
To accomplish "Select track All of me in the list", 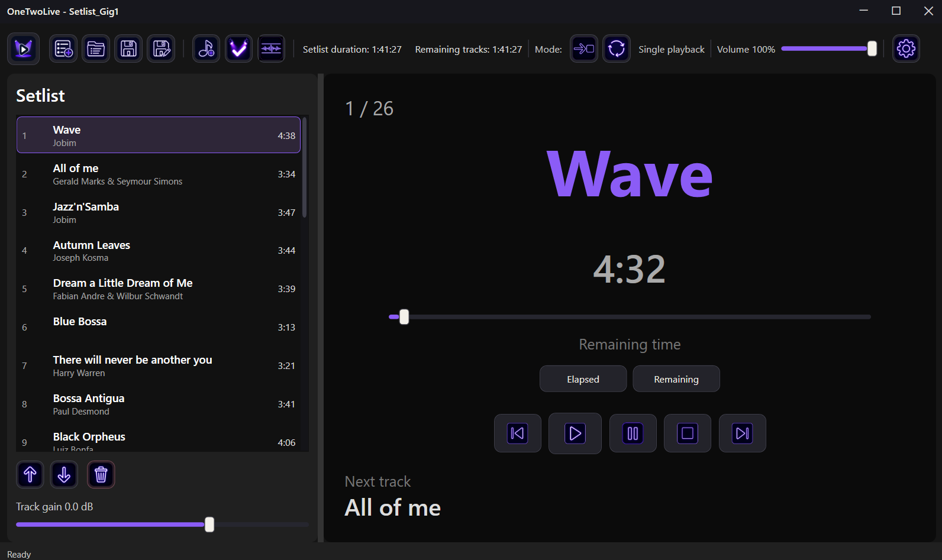I will [159, 174].
